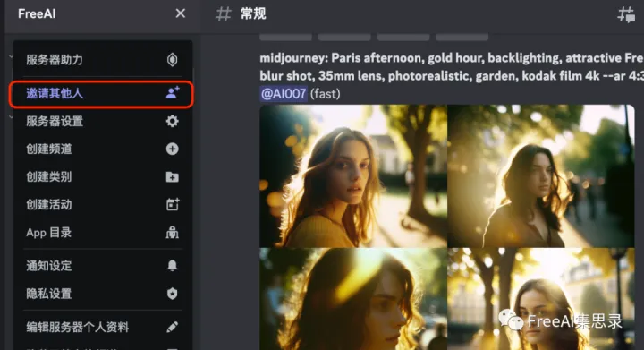Open bottom-right generated portrait image

click(x=541, y=299)
